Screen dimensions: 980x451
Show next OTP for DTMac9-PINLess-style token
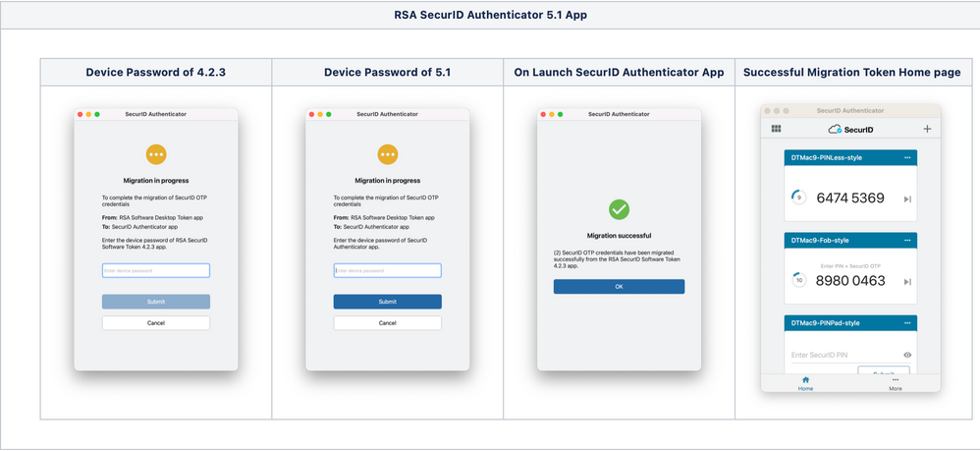tap(907, 199)
